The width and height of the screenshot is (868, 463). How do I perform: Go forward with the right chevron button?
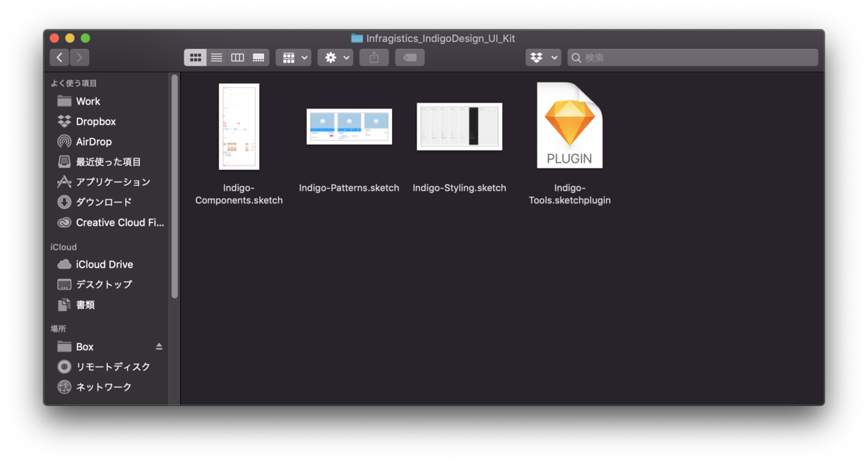pos(80,57)
